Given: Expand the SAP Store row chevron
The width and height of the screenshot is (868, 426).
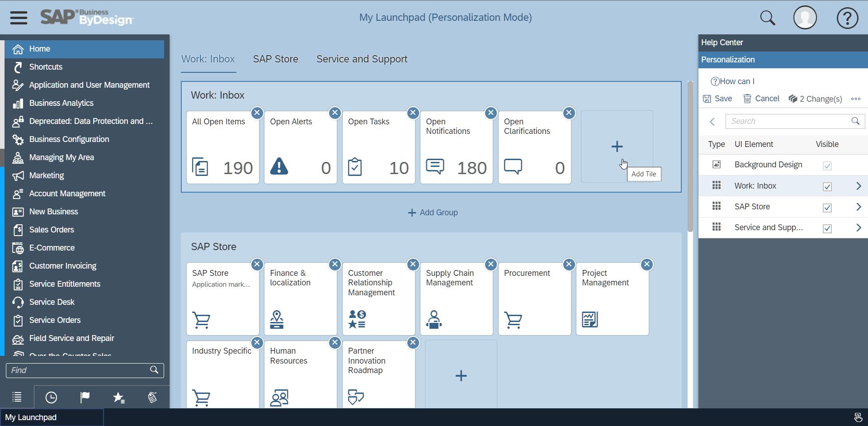Looking at the screenshot, I should click(x=858, y=207).
